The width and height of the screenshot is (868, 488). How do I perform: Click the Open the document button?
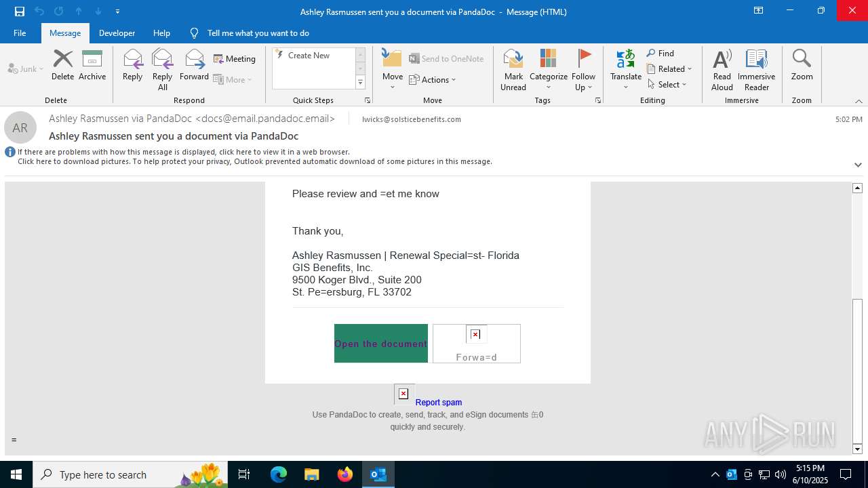[x=381, y=344]
